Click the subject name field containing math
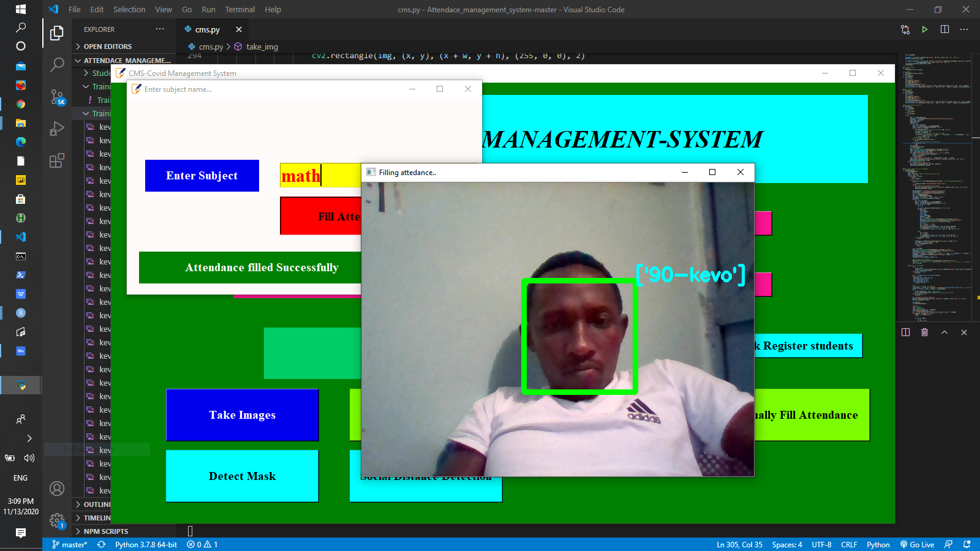The image size is (980, 551). point(320,176)
